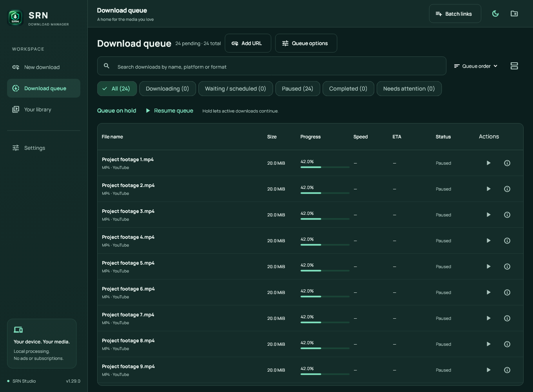
Task: Resume Project footage 5.mp4 download
Action: 488,267
